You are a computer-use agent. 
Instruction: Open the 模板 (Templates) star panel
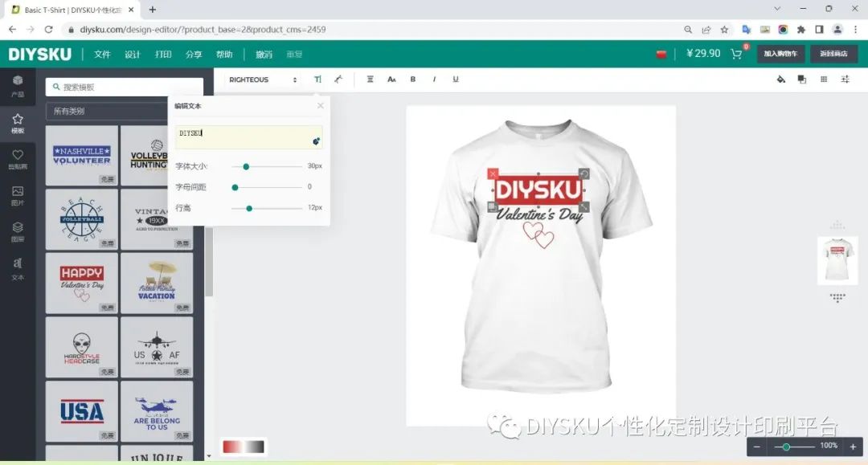click(x=18, y=124)
